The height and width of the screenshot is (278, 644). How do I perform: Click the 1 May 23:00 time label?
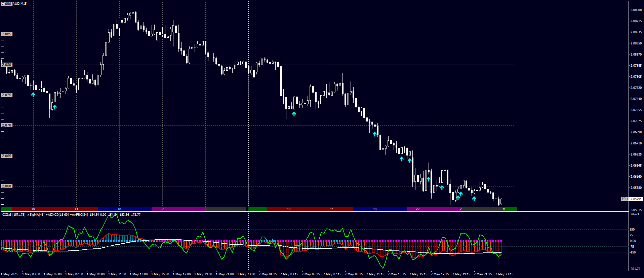pyautogui.click(x=246, y=274)
